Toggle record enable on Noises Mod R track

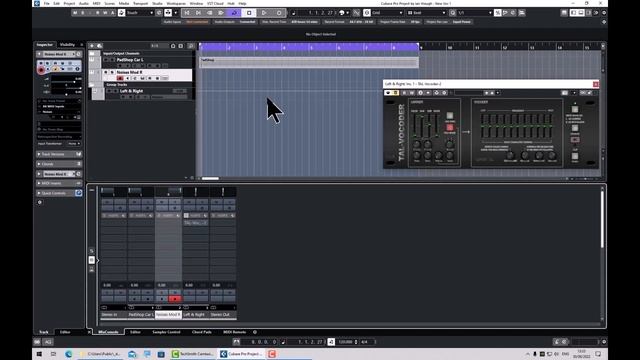pos(120,78)
